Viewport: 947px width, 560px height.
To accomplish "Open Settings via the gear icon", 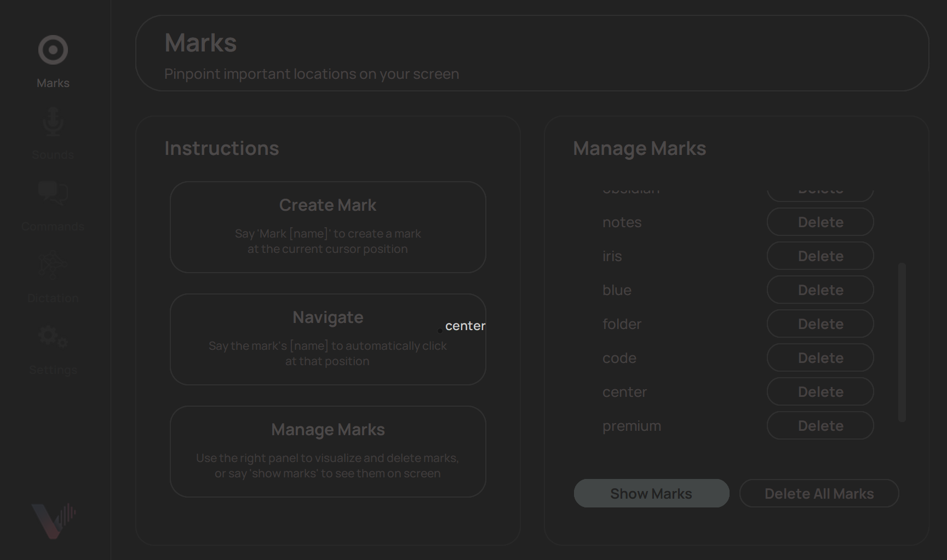I will point(53,337).
